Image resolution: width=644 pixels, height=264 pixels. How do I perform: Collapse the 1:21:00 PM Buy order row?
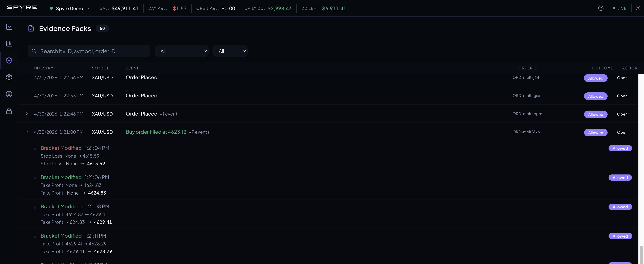click(x=27, y=132)
